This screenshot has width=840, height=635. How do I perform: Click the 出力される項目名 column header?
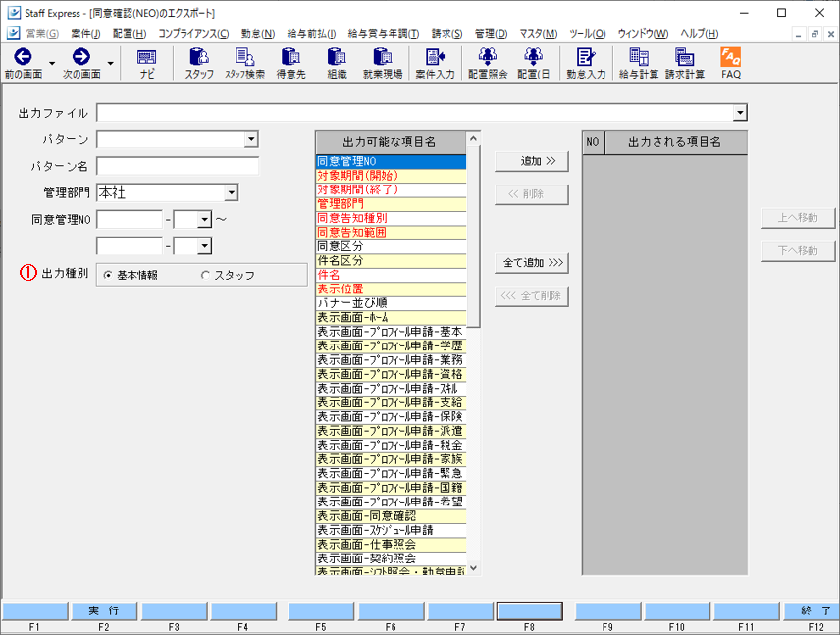[x=675, y=142]
